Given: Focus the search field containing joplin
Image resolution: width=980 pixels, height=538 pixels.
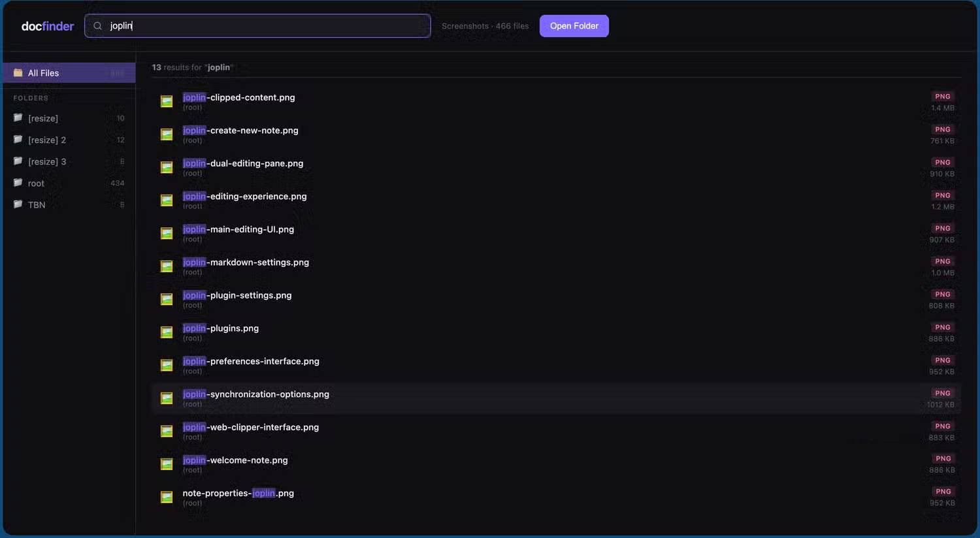Looking at the screenshot, I should (257, 26).
